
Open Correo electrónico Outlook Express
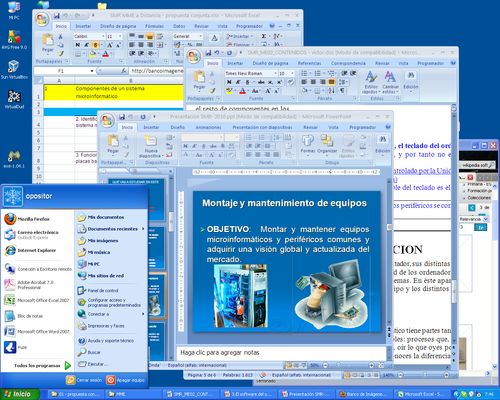pos(31,234)
